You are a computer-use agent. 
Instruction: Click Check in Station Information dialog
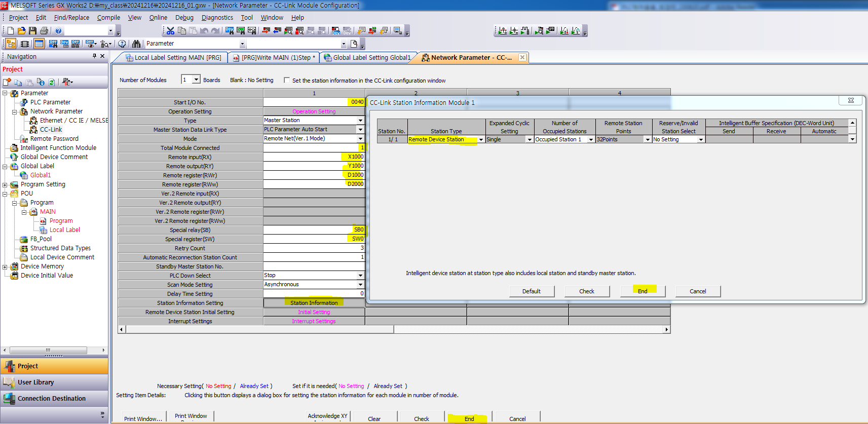point(587,291)
